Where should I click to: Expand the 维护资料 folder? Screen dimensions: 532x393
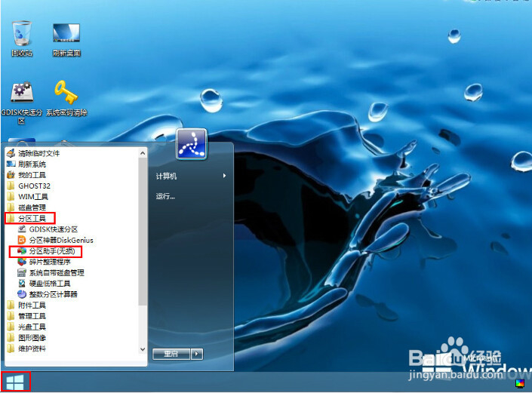pos(26,348)
